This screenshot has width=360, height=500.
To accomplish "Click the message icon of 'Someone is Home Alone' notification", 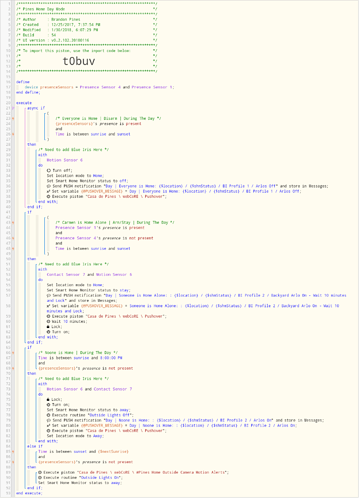I will (x=48, y=295).
